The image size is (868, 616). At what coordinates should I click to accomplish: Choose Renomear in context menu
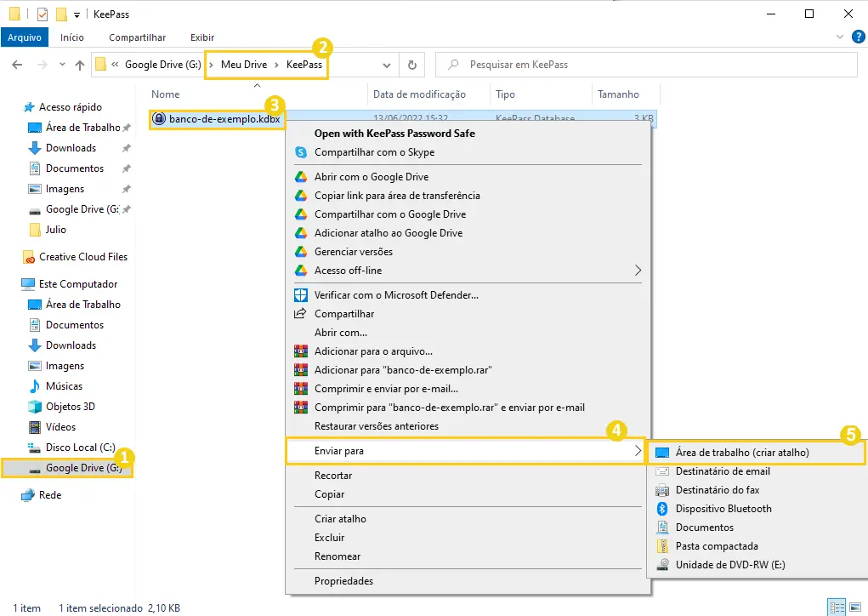(338, 556)
